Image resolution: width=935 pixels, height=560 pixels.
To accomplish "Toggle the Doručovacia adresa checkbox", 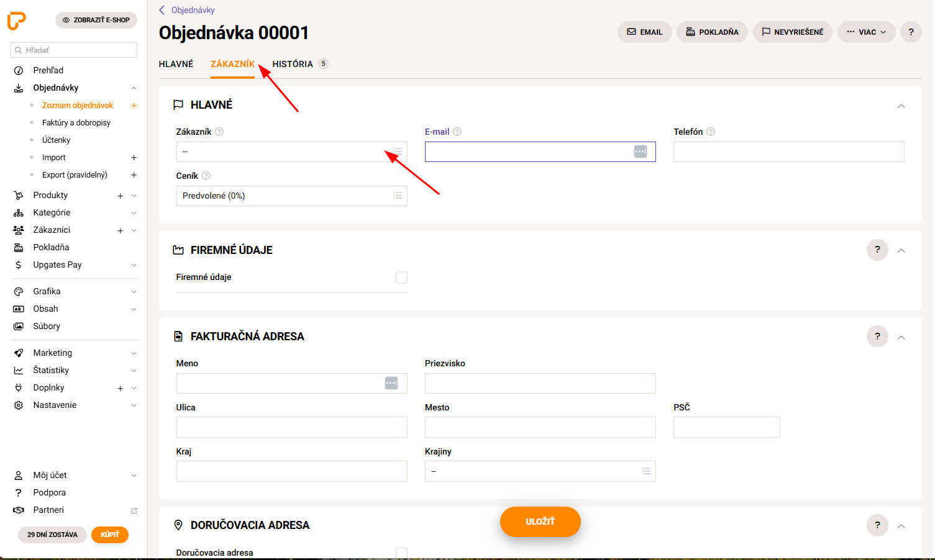I will point(401,553).
